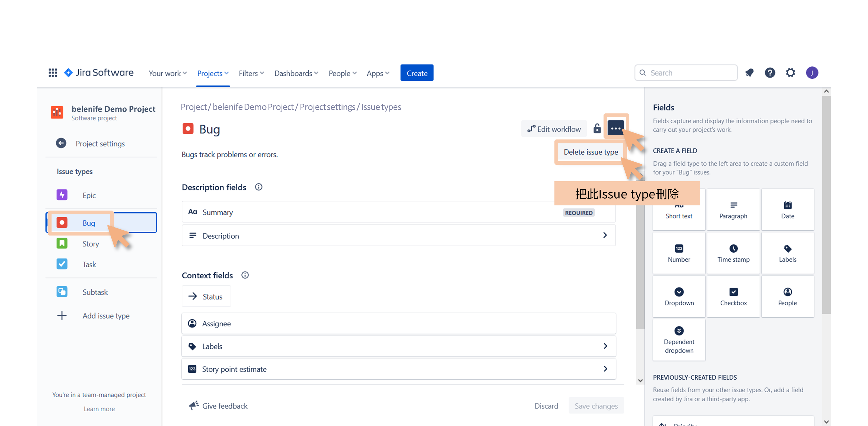Select the Epic issue type icon
The width and height of the screenshot is (868, 426).
(x=62, y=195)
